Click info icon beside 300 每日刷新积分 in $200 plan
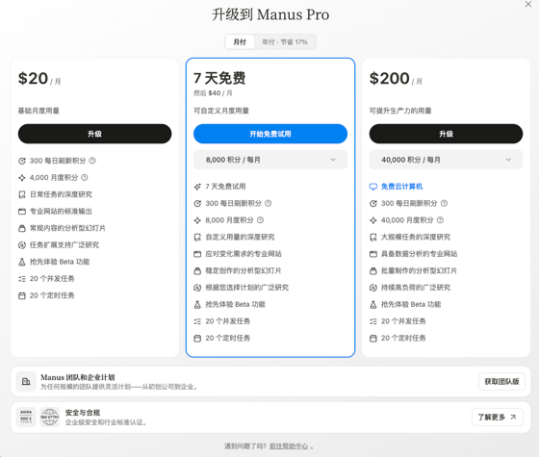Viewport: 539px width, 457px height. pyautogui.click(x=444, y=203)
